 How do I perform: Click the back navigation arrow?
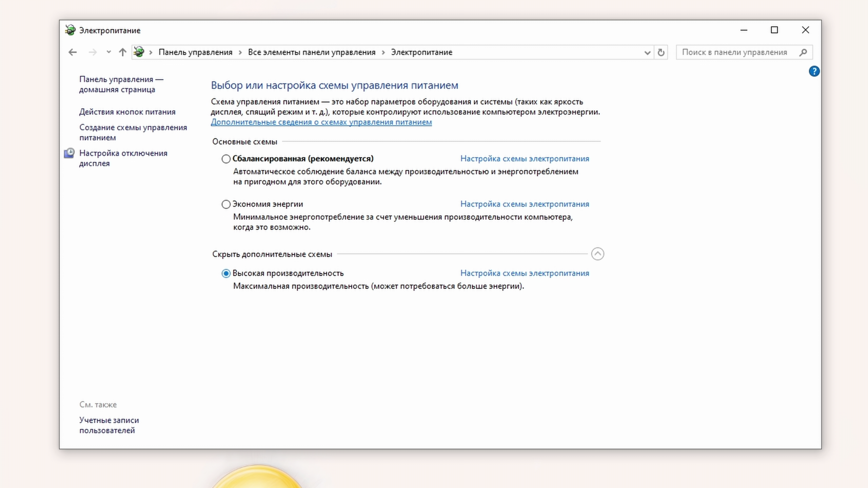point(73,52)
